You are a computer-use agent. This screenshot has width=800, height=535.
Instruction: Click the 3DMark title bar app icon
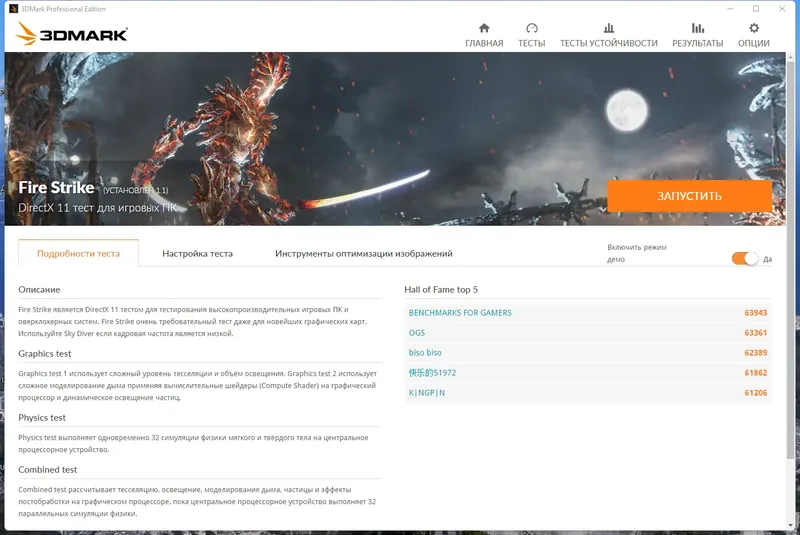13,9
